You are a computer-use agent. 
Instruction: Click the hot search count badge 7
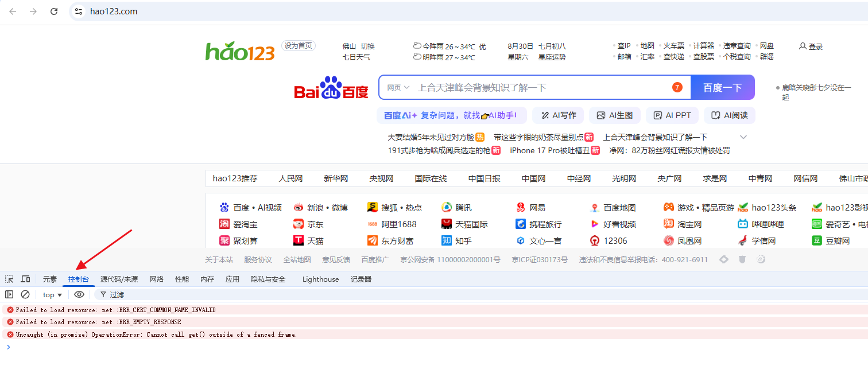tap(677, 87)
